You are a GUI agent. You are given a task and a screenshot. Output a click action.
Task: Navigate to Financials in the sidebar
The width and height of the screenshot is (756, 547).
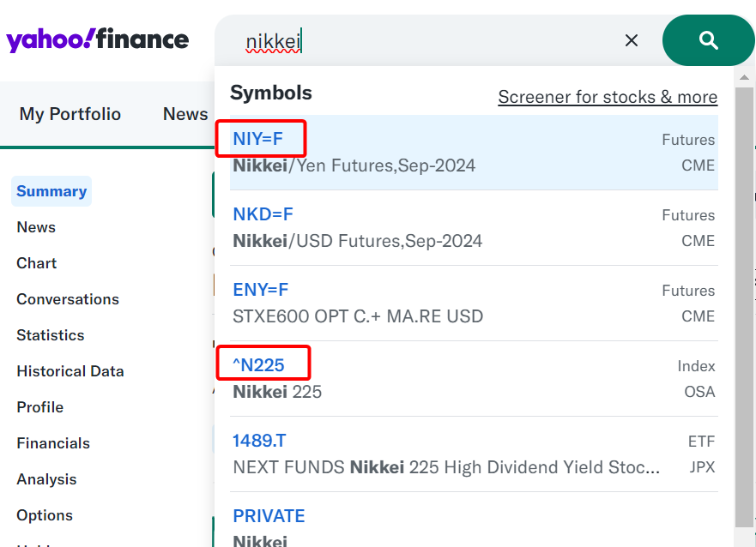point(52,442)
